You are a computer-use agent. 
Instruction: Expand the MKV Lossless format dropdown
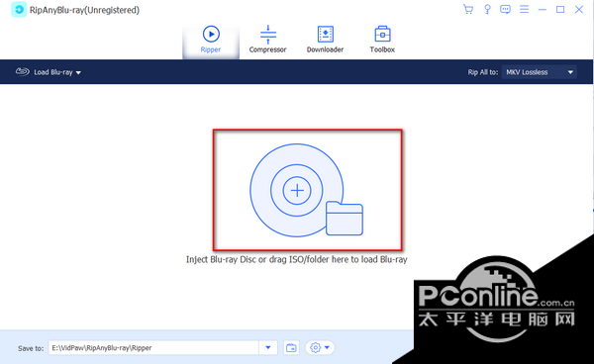570,72
